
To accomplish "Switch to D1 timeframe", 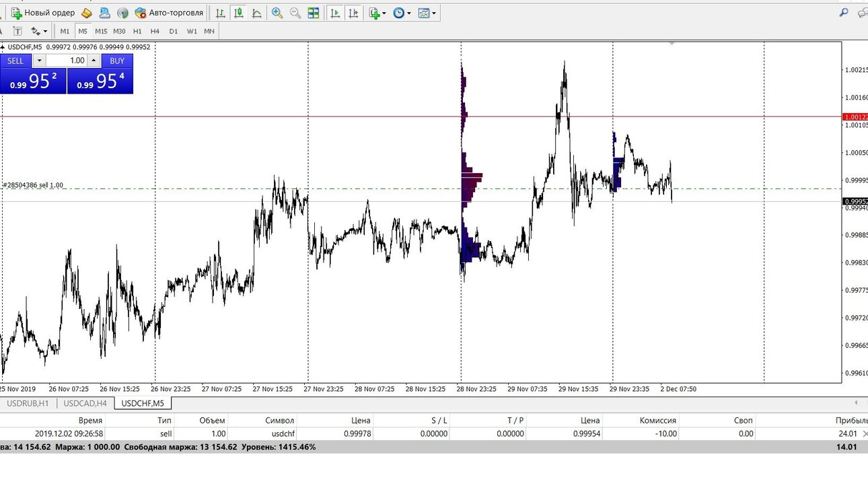I will click(x=174, y=31).
